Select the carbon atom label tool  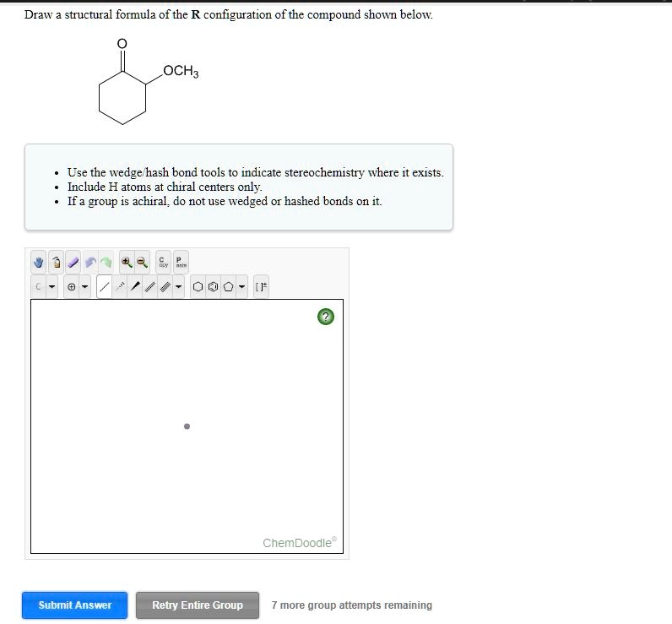click(39, 286)
